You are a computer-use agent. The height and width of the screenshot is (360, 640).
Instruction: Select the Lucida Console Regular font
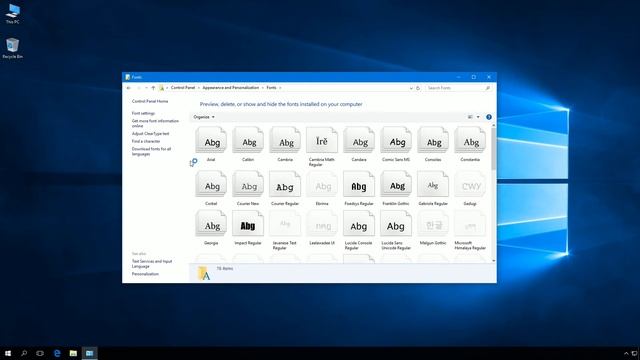359,224
